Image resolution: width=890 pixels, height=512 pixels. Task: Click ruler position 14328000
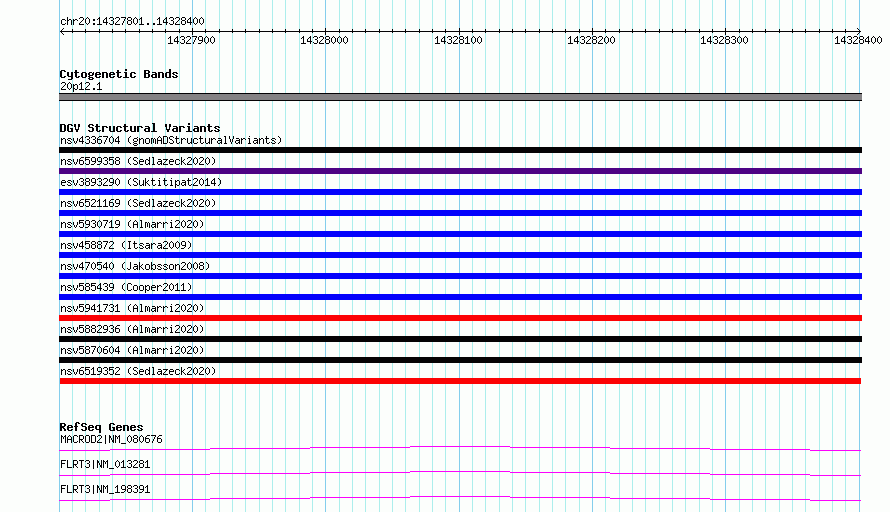pyautogui.click(x=324, y=40)
